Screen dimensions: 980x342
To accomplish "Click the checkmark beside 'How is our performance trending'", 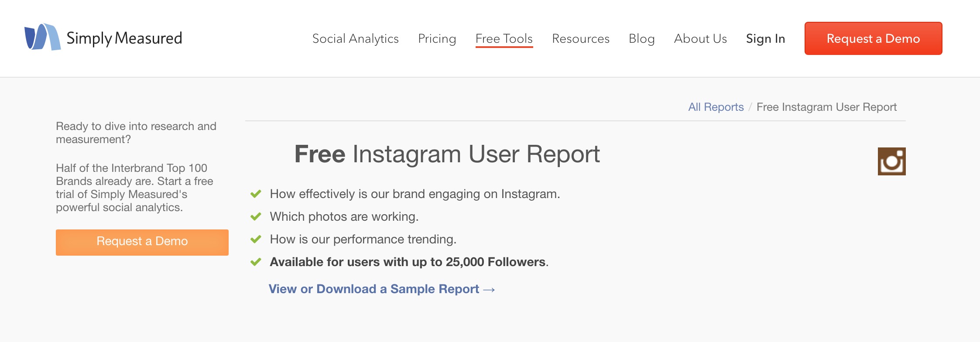I will pos(256,239).
